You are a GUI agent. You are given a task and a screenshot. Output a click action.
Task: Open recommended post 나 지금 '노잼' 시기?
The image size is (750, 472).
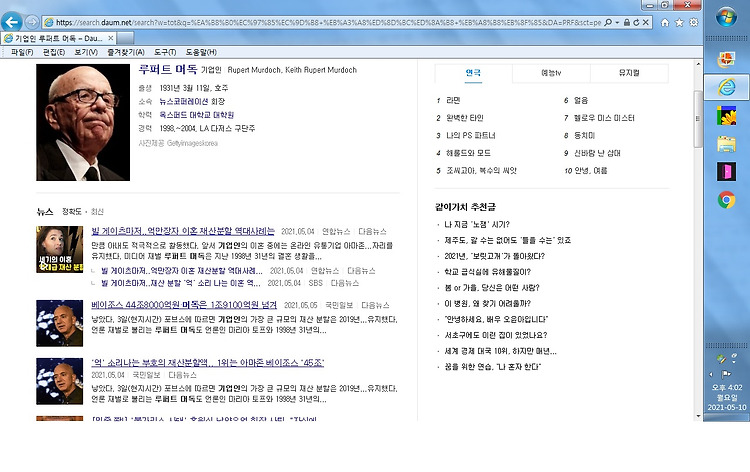477,224
